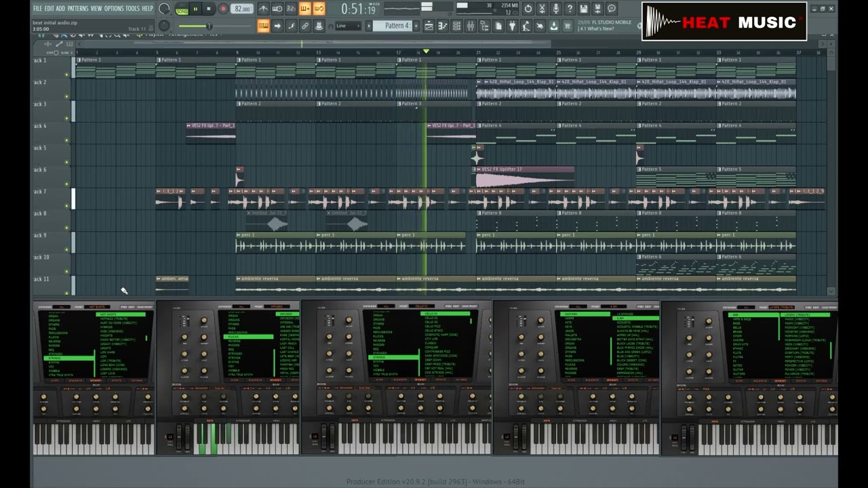868x488 pixels.
Task: Open the ADD menu
Action: point(60,9)
